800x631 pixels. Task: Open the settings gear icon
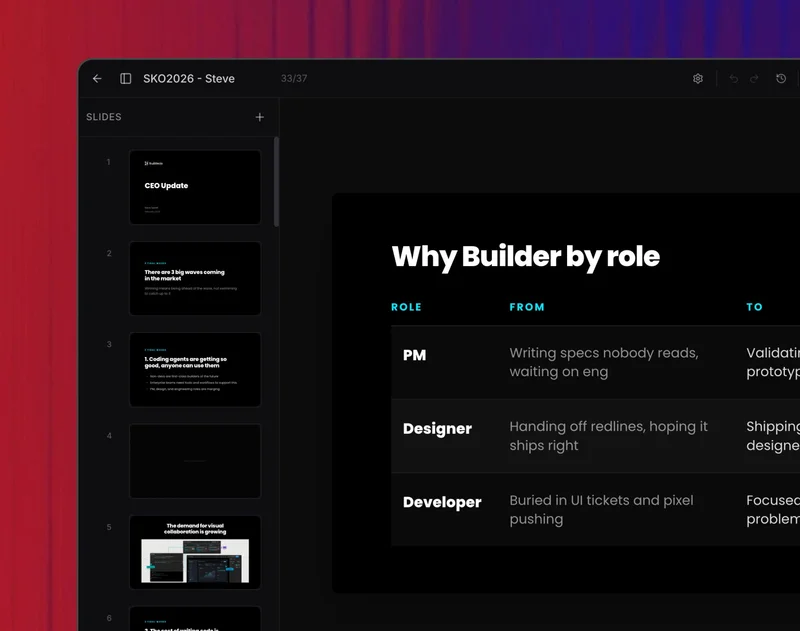coord(698,79)
